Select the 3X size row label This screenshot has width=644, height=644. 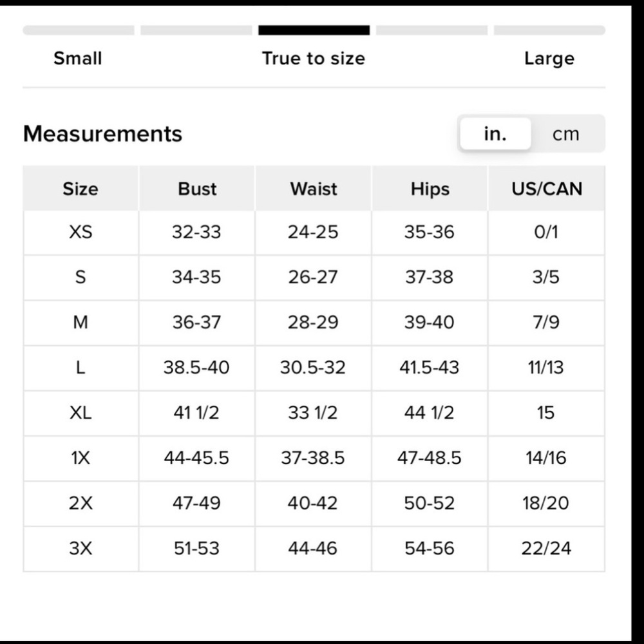tap(80, 549)
